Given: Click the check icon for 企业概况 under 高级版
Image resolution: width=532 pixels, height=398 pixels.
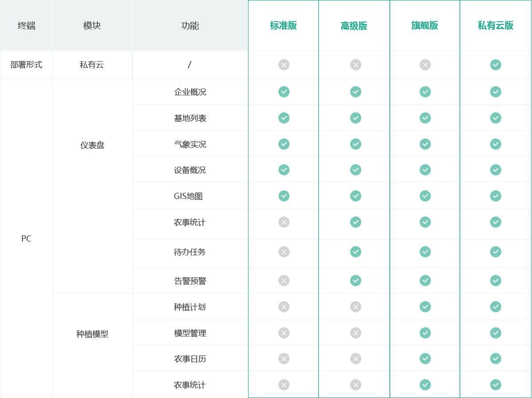Looking at the screenshot, I should pos(355,92).
